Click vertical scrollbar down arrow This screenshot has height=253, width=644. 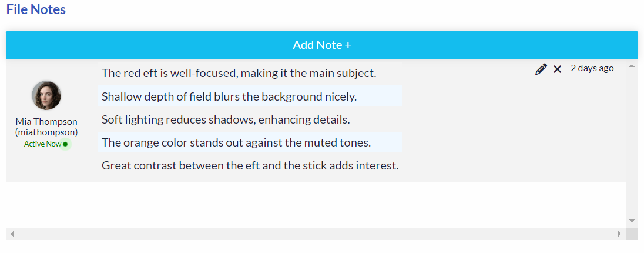[632, 221]
